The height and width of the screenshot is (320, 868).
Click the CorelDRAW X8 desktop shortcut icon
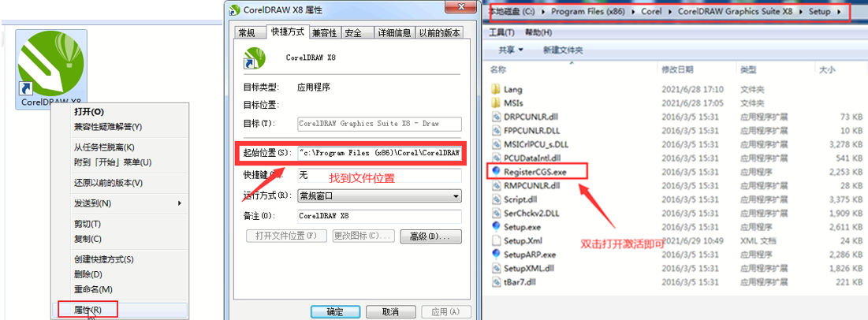coord(51,64)
